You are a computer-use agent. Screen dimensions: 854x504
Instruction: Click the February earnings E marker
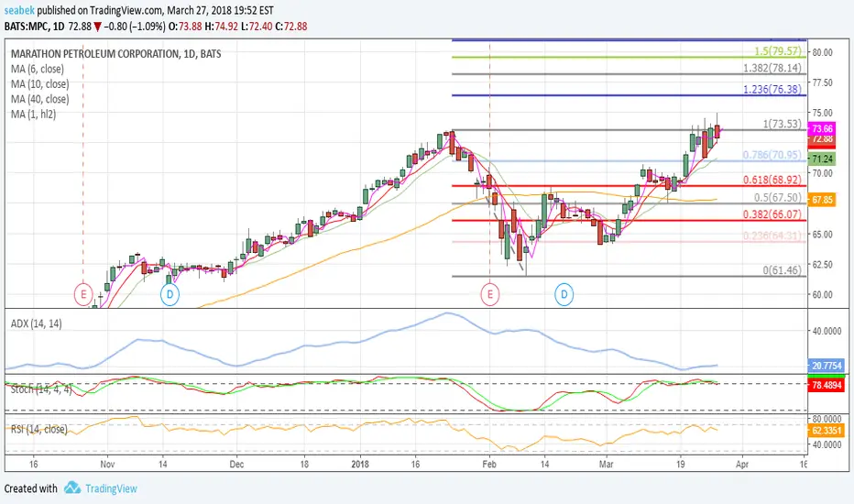[x=489, y=295]
